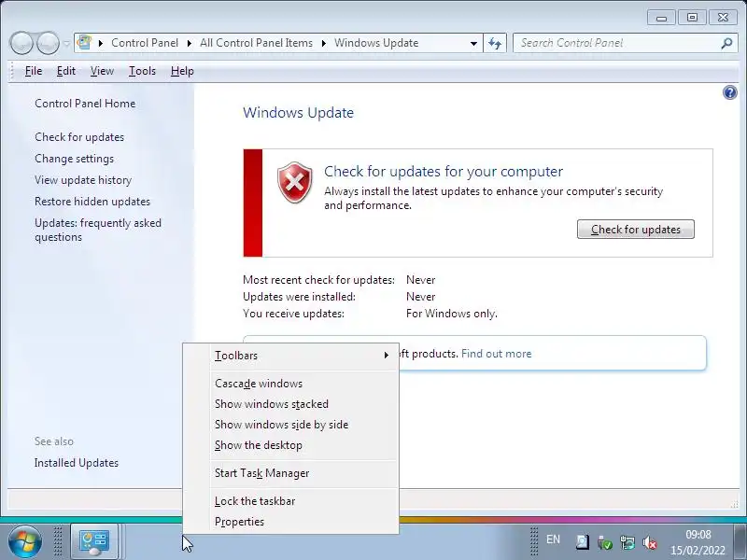747x560 pixels.
Task: Close the Windows Update window
Action: pos(723,18)
